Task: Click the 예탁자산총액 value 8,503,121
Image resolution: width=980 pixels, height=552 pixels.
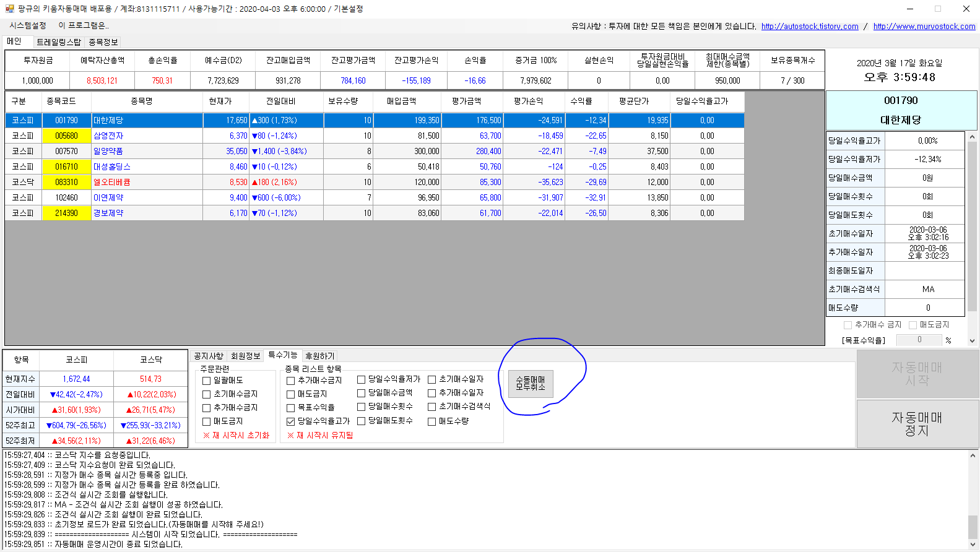Action: (102, 80)
